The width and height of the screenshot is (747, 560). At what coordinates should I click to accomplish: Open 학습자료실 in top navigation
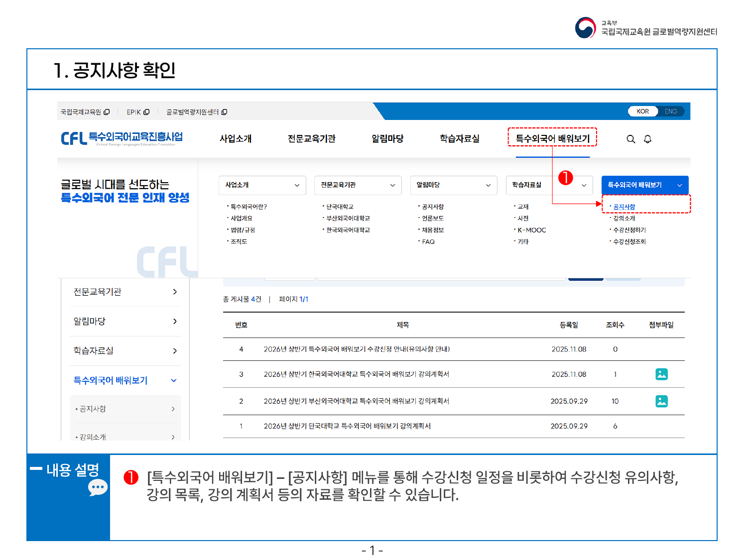(459, 138)
